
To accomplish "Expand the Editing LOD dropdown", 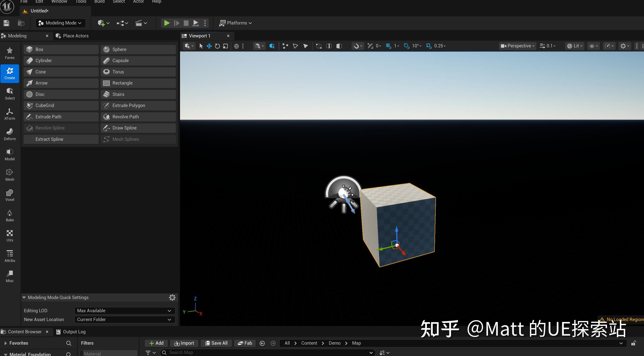I will [124, 310].
